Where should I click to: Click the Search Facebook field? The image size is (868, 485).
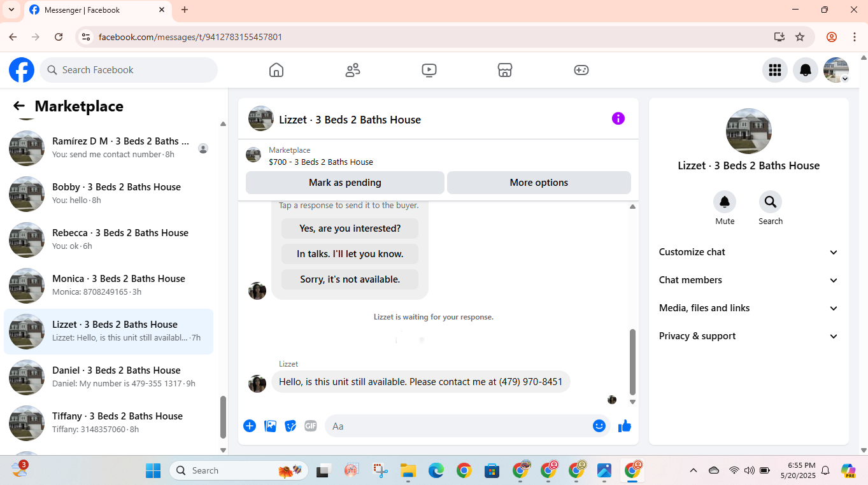[129, 70]
